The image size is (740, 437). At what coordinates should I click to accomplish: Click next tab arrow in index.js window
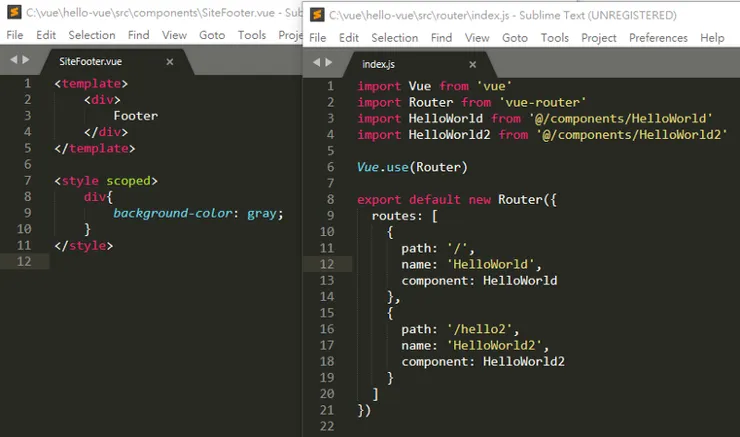[x=329, y=63]
